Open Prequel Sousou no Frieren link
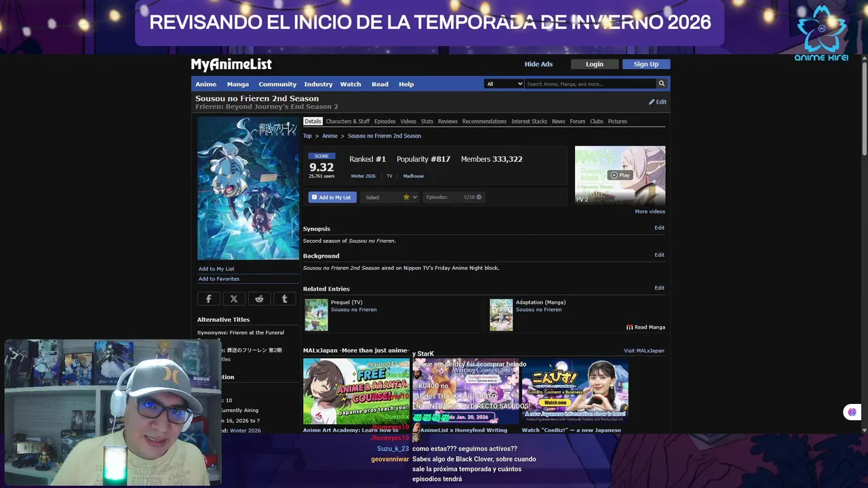Screen dimensions: 868x488 pyautogui.click(x=354, y=310)
